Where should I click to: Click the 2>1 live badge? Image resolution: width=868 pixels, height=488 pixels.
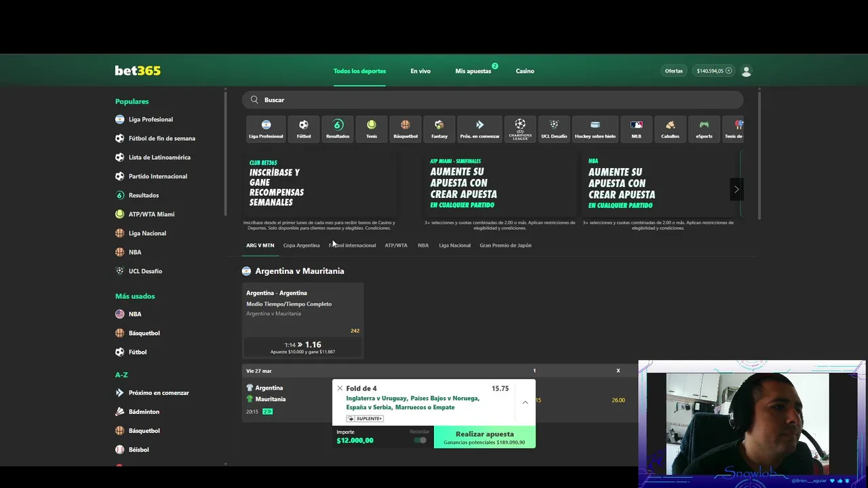point(267,411)
